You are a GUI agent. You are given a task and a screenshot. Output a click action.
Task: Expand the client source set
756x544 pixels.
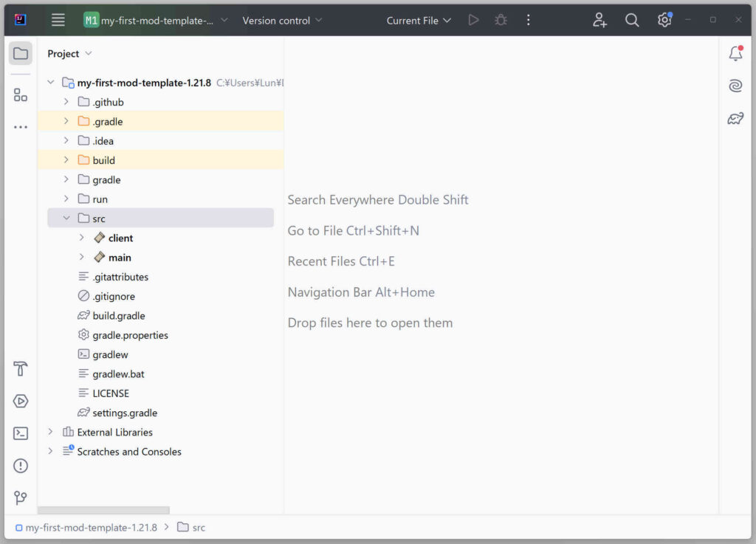pos(82,238)
